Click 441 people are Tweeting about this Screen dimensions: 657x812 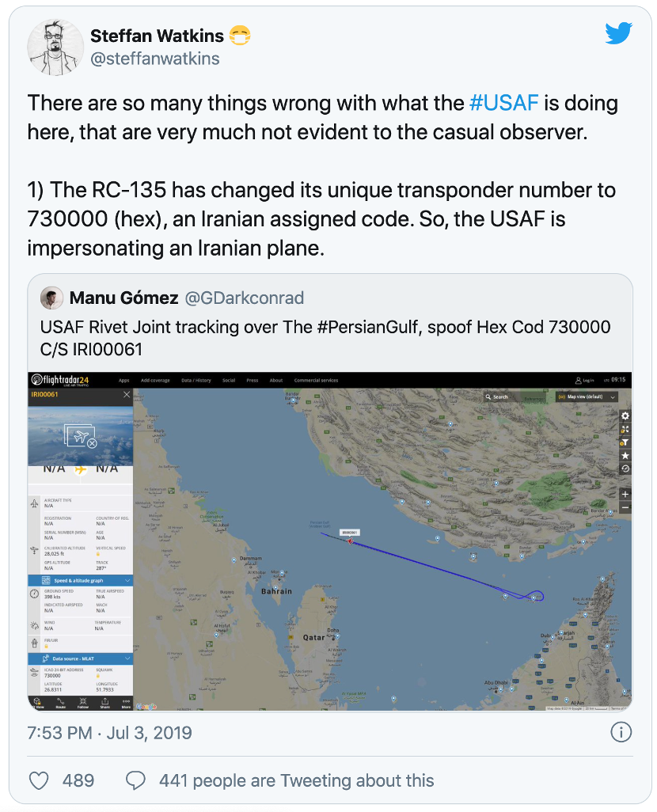tap(296, 780)
